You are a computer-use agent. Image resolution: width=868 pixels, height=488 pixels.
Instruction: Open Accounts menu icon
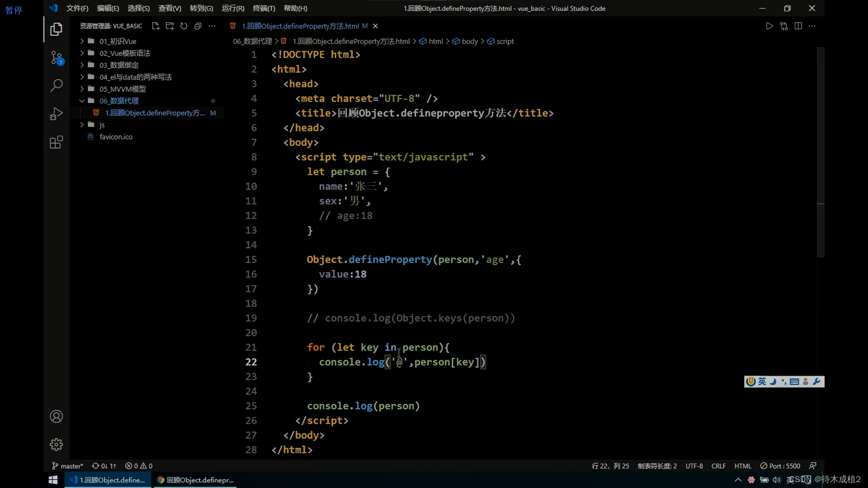[56, 416]
